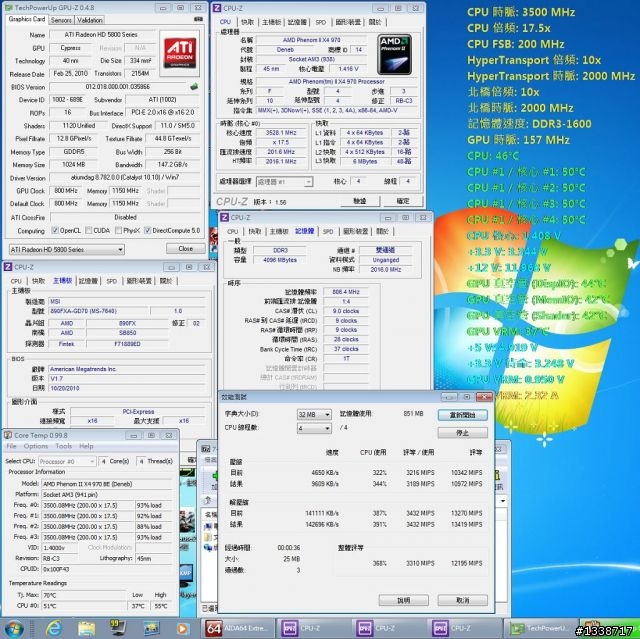
Task: Open Windows Explorer folder icon on taskbar
Action: [x=86, y=629]
